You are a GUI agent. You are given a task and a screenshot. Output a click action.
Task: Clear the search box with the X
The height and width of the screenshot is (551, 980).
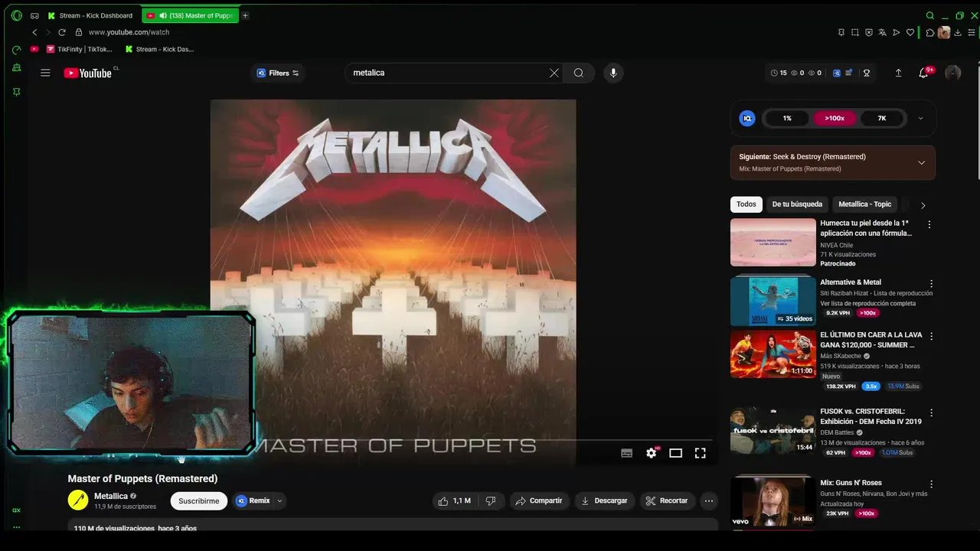pos(554,73)
